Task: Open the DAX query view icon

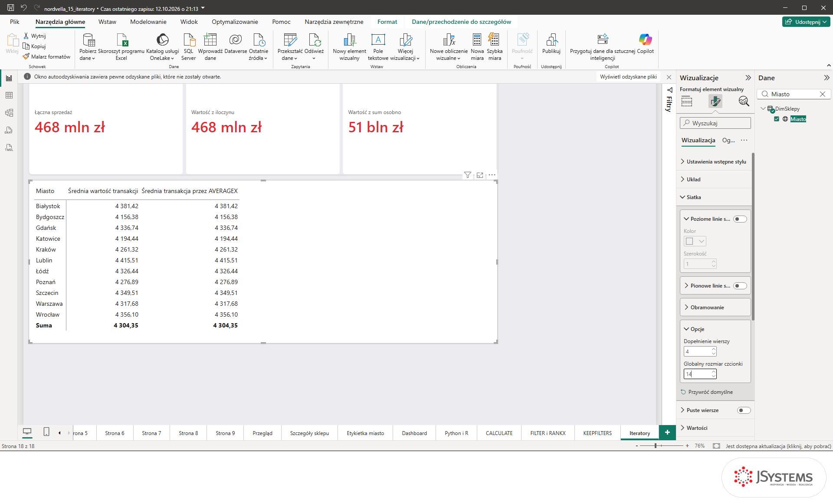Action: pos(9,130)
